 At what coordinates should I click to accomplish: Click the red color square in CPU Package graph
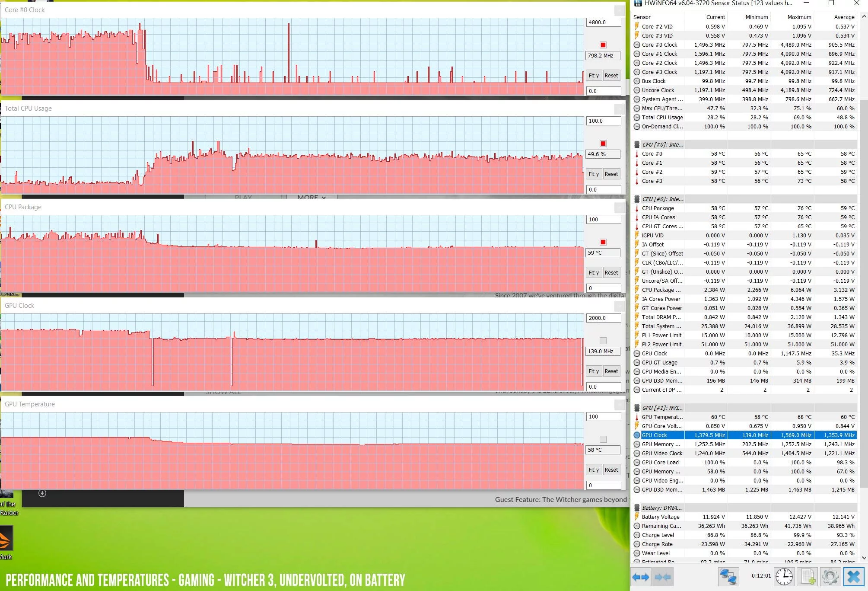coord(603,242)
